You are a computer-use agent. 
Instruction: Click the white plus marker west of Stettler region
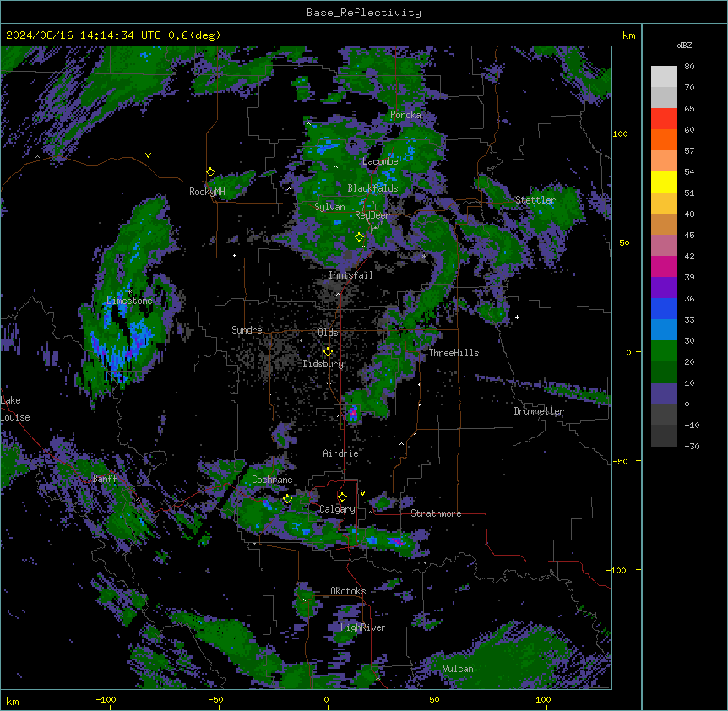[517, 317]
